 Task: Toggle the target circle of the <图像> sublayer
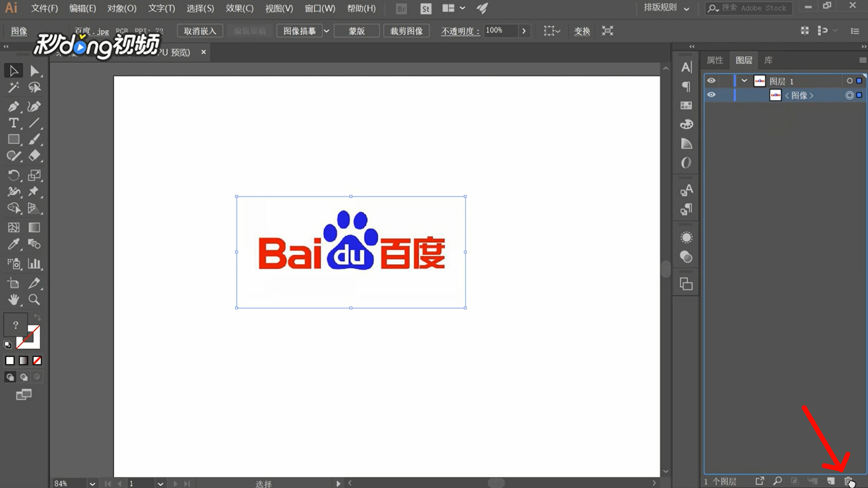[850, 95]
